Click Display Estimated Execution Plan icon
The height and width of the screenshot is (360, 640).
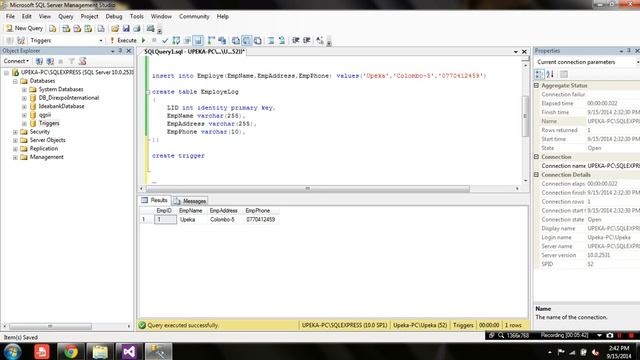coord(176,40)
